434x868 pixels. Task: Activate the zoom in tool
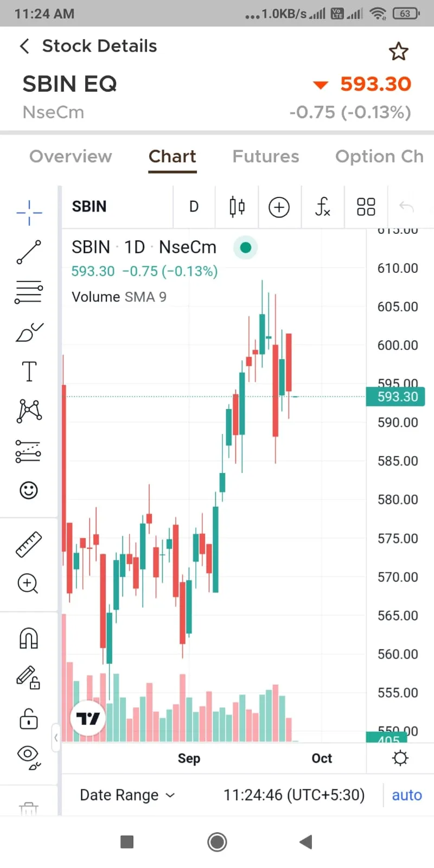[28, 584]
